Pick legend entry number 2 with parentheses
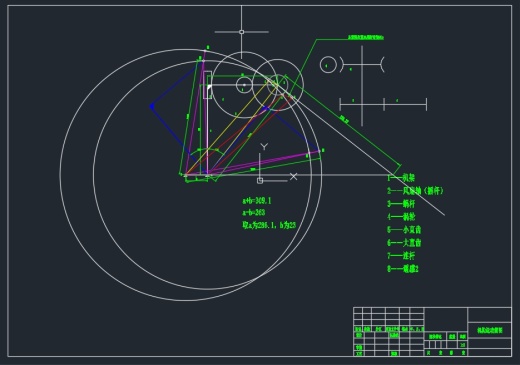 [415, 191]
